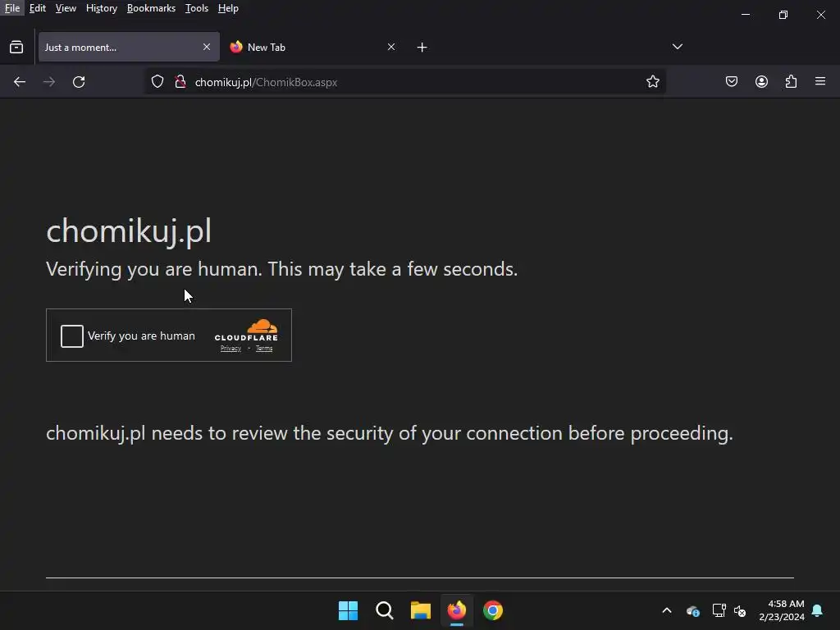
Task: Open the Cloudflare Privacy link
Action: click(231, 349)
